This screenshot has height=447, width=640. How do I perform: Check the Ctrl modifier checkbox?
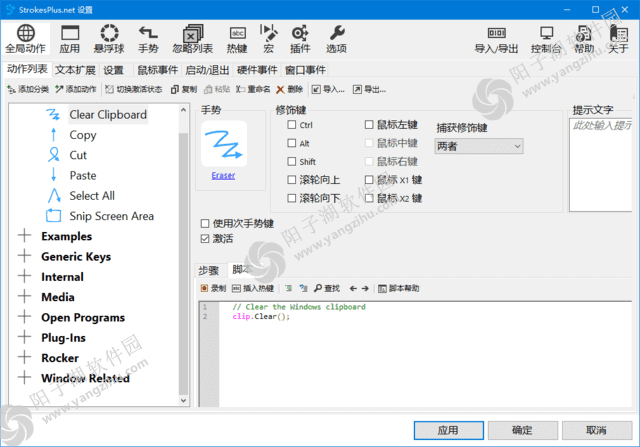(291, 125)
